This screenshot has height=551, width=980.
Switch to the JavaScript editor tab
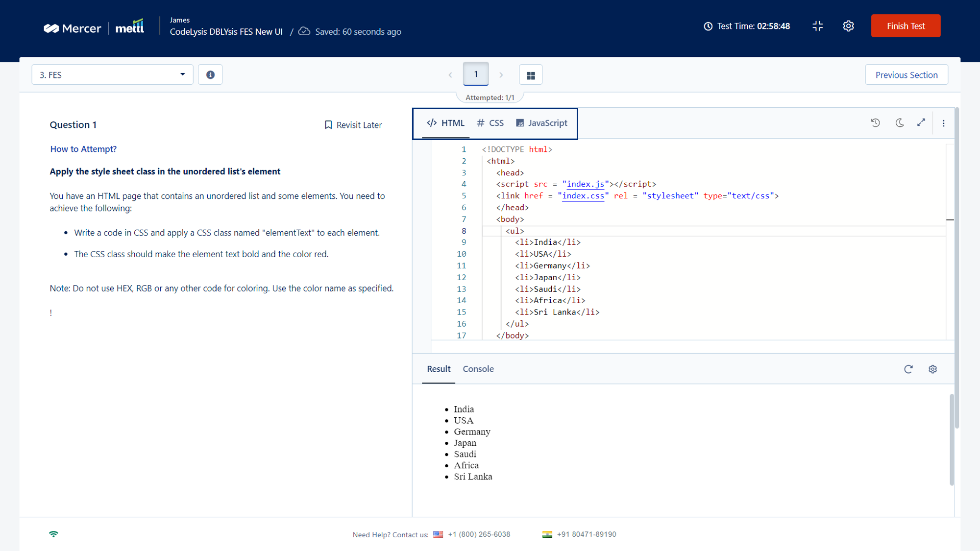click(x=541, y=123)
